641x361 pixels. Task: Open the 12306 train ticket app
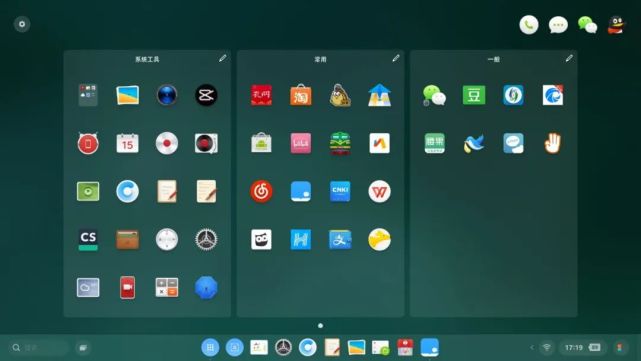pos(340,143)
